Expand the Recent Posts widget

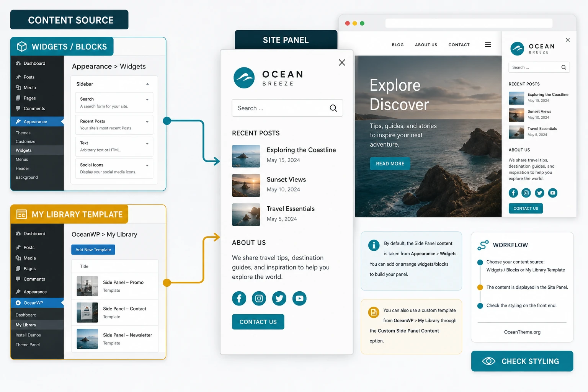tap(147, 122)
